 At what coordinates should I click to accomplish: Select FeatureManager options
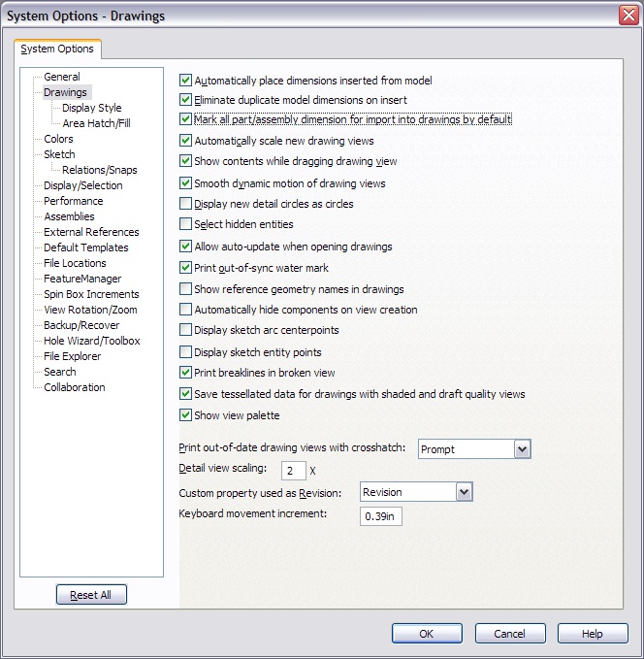(82, 279)
